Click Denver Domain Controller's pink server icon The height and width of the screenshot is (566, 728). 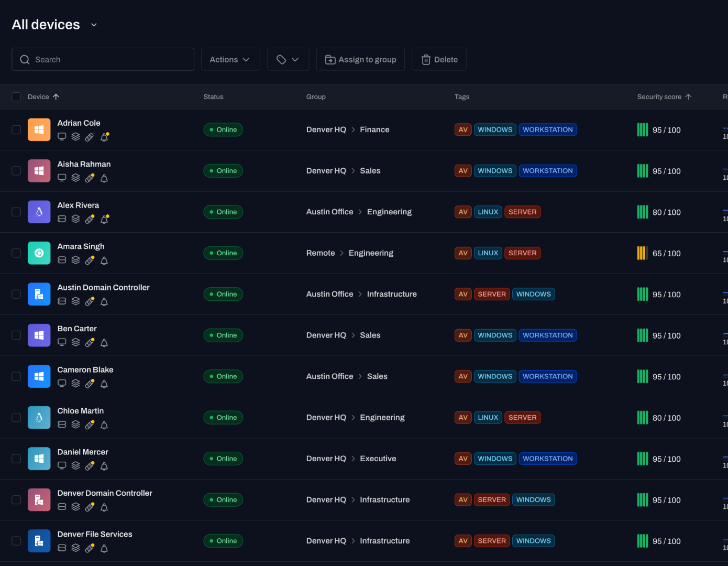point(39,500)
